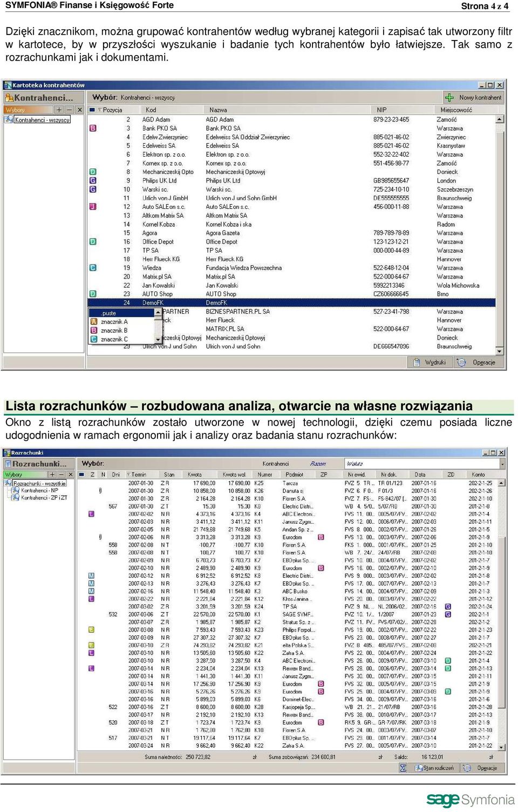Click D marker on Office Depot row
Image resolution: width=518 pixels, height=812 pixels.
click(93, 242)
